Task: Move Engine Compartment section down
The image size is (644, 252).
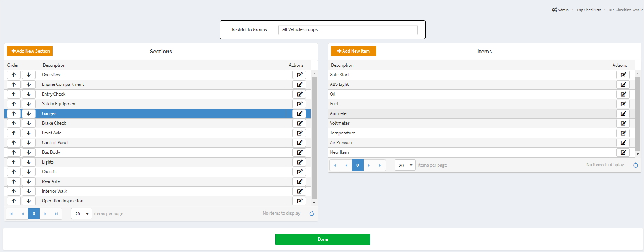Action: click(28, 84)
